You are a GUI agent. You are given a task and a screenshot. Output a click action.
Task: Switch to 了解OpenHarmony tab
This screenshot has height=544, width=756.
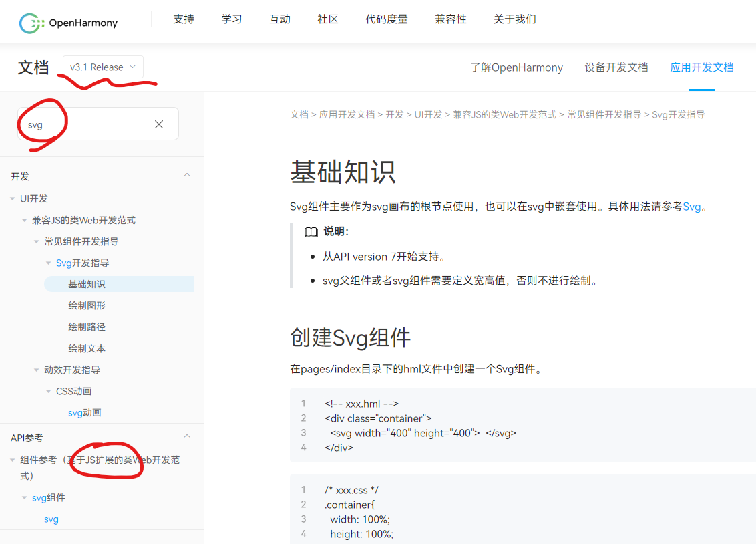tap(516, 67)
